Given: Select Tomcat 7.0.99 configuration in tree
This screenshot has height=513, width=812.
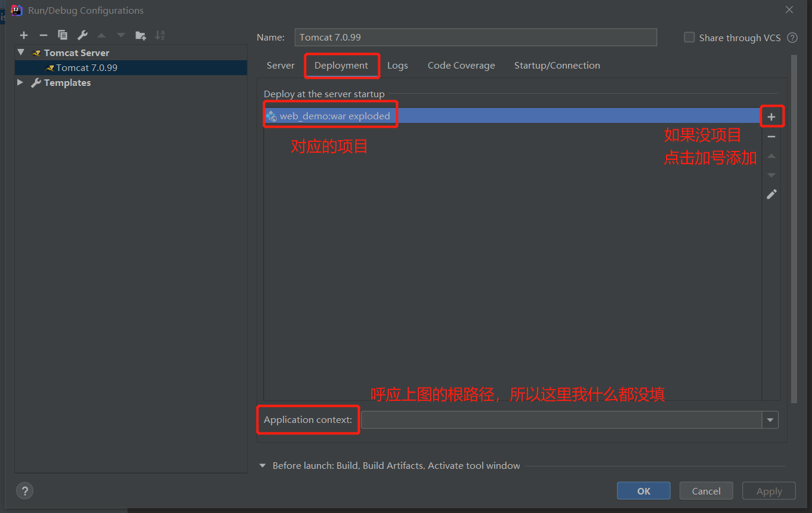Looking at the screenshot, I should pyautogui.click(x=131, y=67).
